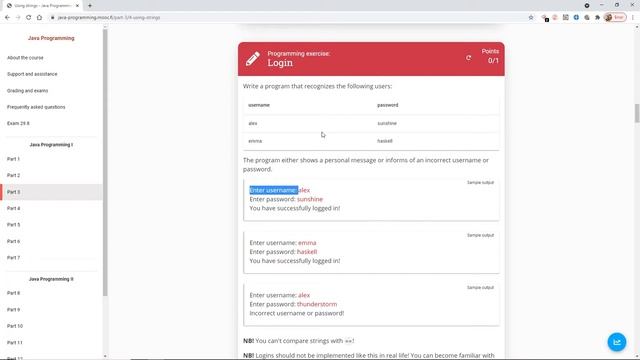This screenshot has width=640, height=360.
Task: Open Grading and exams link
Action: tap(27, 91)
